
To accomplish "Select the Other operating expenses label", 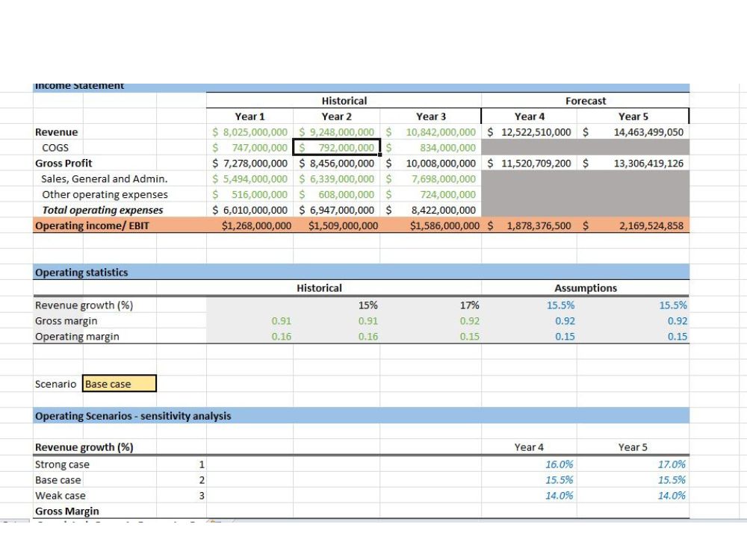I will 105,194.
